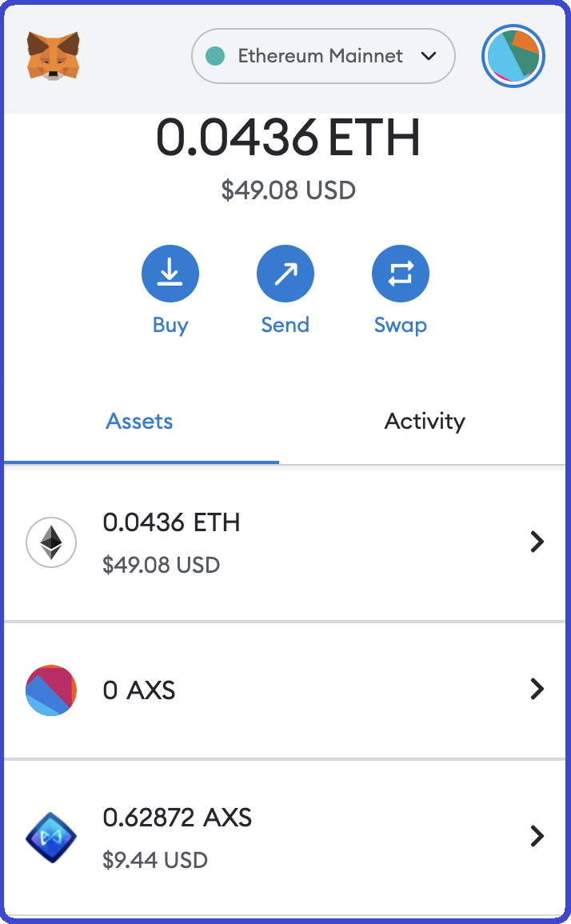Select the Assets tab
This screenshot has width=571, height=924.
point(140,422)
